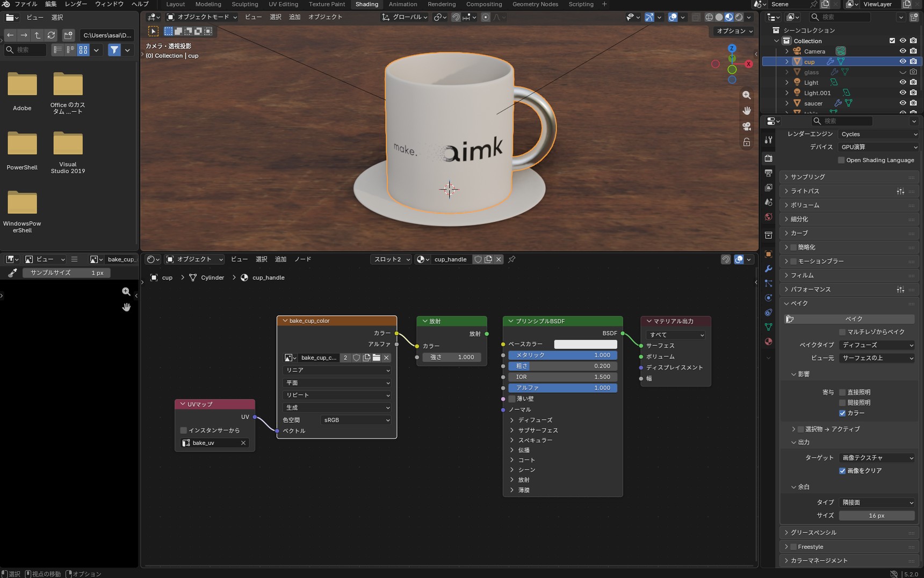This screenshot has height=578, width=924.
Task: Click the viewport zoom magnifier icon
Action: 747,95
